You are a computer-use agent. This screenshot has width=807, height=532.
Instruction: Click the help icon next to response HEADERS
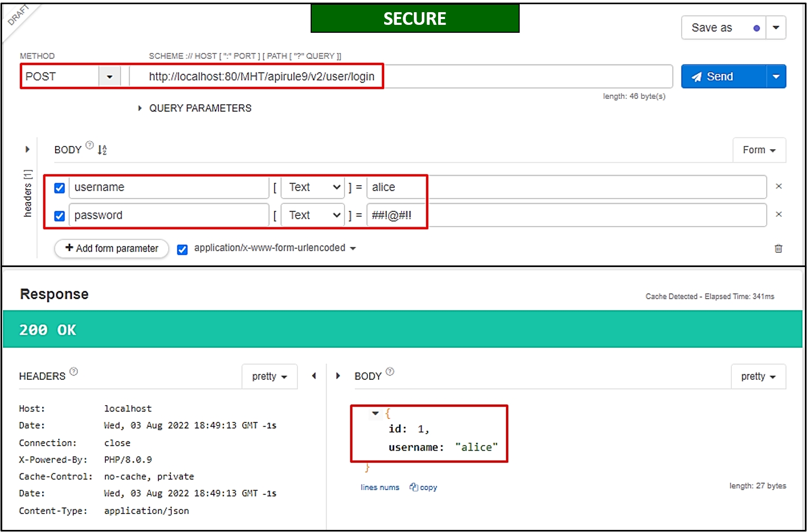(x=74, y=372)
